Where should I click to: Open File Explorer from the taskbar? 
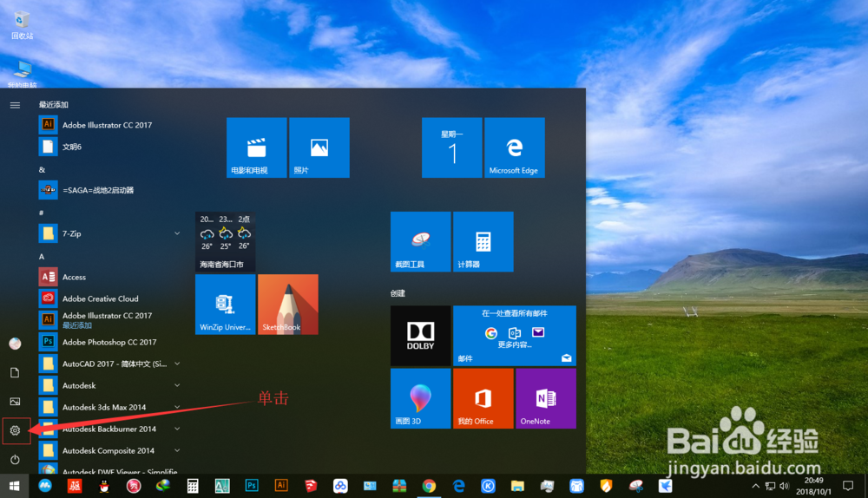[x=517, y=486]
